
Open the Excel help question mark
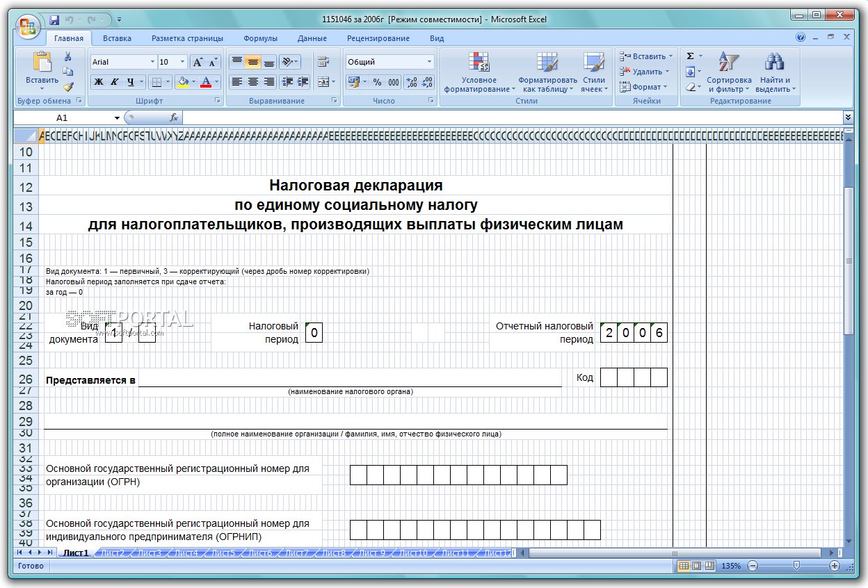pos(801,38)
